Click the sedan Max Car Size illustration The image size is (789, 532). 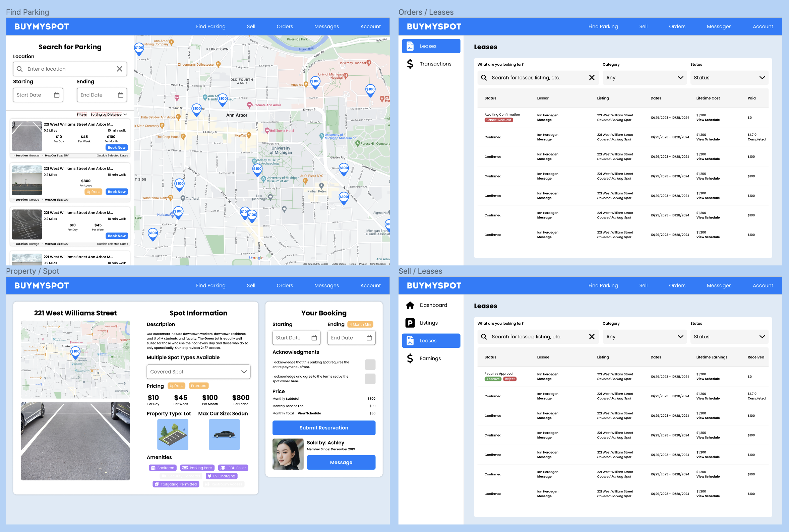click(x=224, y=435)
